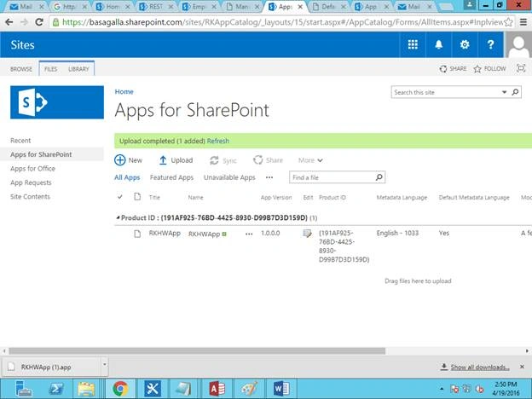Open the edit icon for RKHWApp row
Screen dimensions: 532x399
307,234
